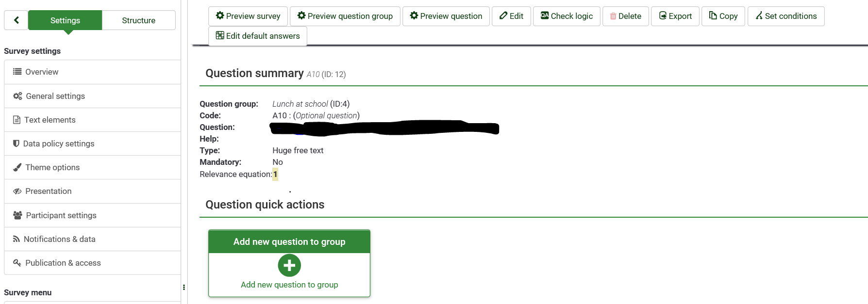
Task: Click the Delete trash button
Action: pyautogui.click(x=626, y=16)
